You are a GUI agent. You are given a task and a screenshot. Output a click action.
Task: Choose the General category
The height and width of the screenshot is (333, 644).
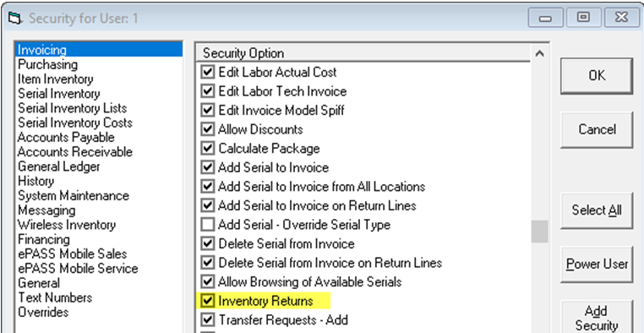pyautogui.click(x=99, y=283)
